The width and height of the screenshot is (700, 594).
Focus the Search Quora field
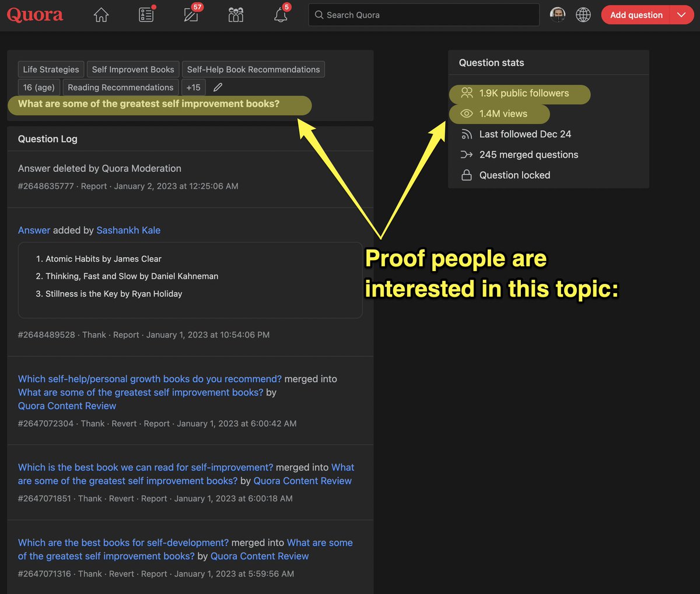point(424,15)
